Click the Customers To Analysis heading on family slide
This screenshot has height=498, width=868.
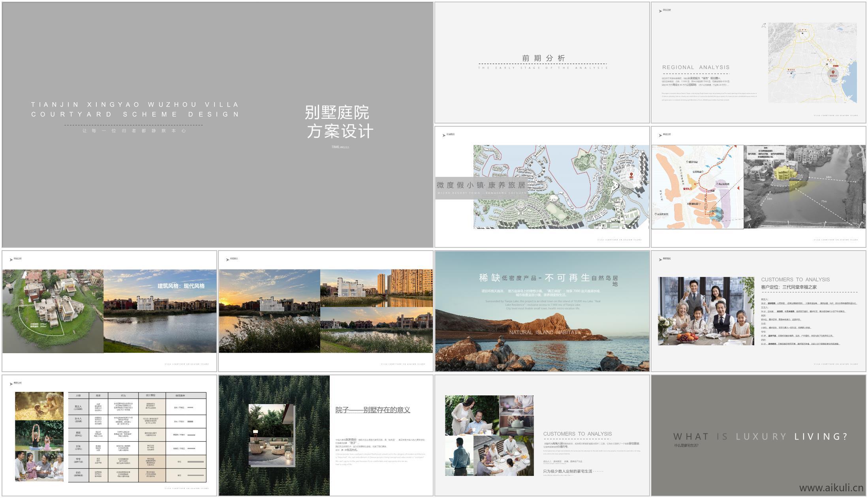tap(795, 279)
